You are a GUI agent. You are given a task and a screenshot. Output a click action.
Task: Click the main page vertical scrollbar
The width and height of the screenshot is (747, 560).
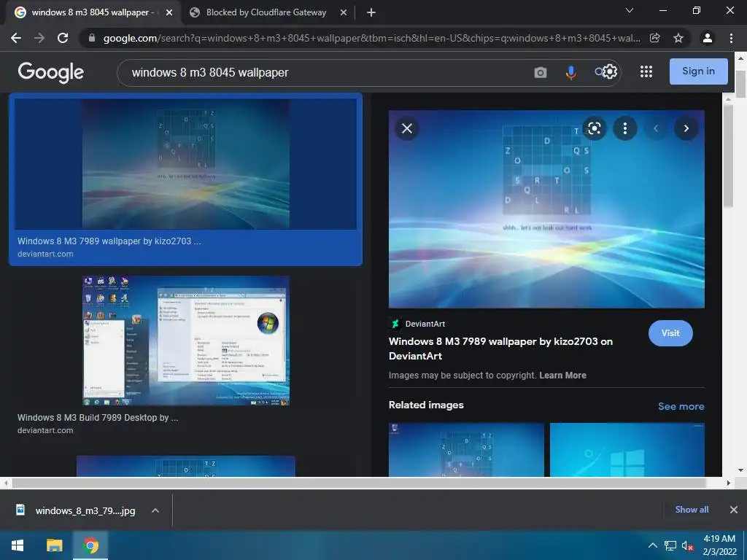740,84
